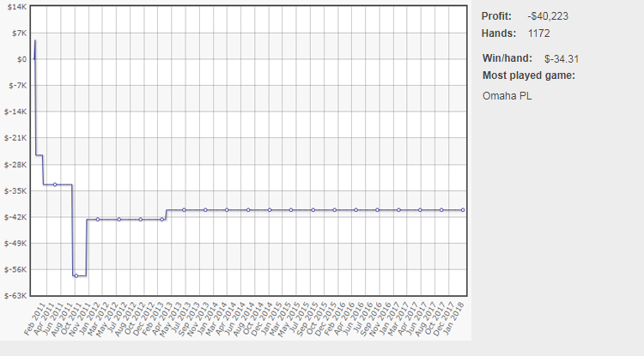Image resolution: width=644 pixels, height=356 pixels.
Task: Select the first data point on the -$40K plateau
Action: (x=184, y=209)
